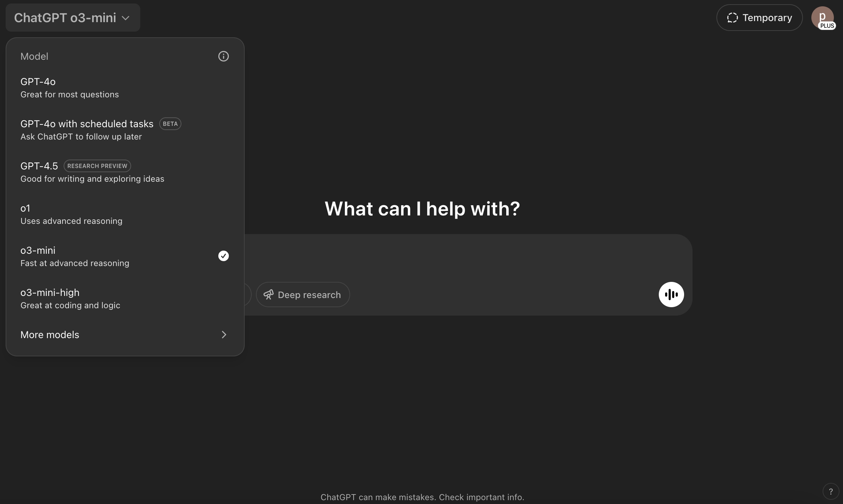Image resolution: width=843 pixels, height=504 pixels.
Task: Choose GPT-4o with scheduled tasks
Action: [125, 130]
